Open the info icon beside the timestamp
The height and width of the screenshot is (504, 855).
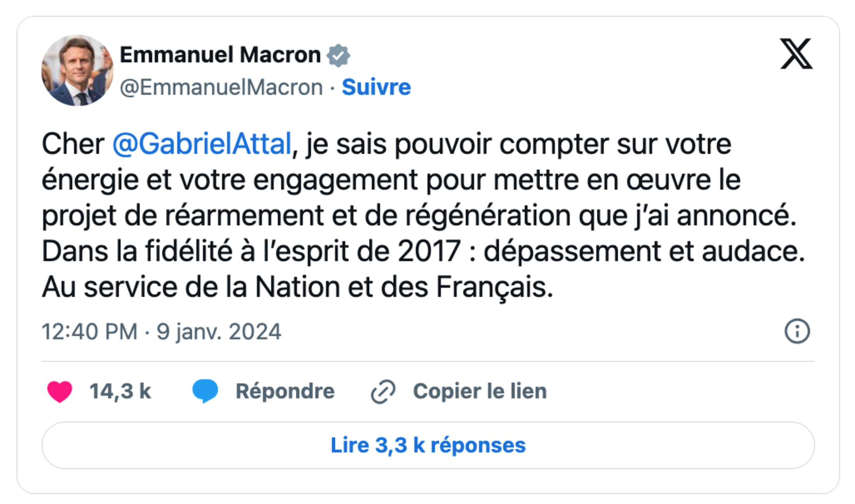797,331
